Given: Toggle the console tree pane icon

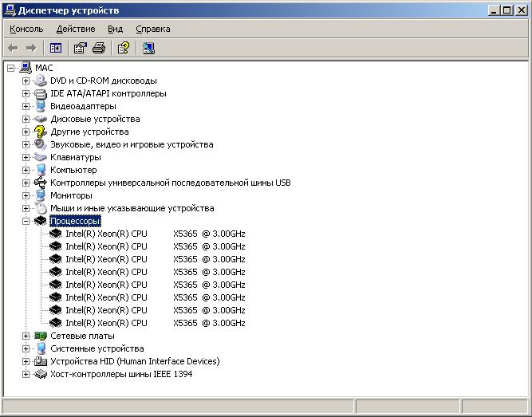Looking at the screenshot, I should pyautogui.click(x=56, y=48).
